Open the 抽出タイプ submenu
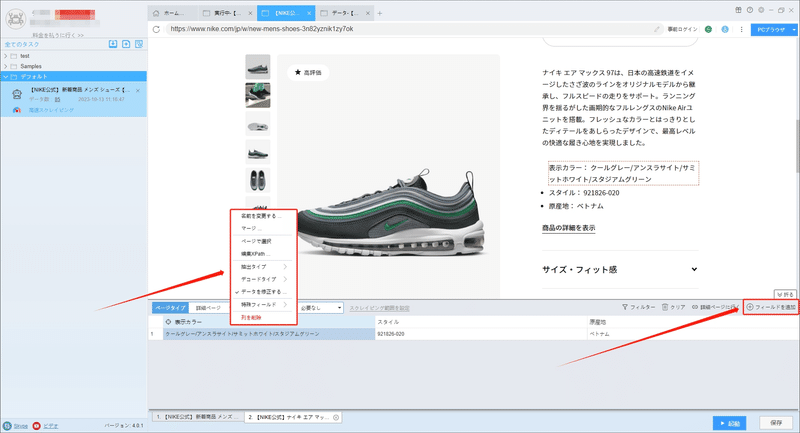 262,267
